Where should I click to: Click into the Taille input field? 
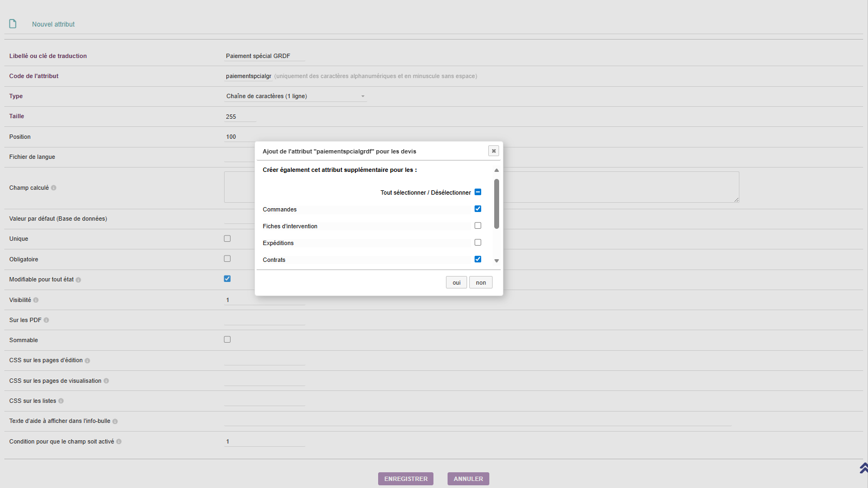coord(240,117)
